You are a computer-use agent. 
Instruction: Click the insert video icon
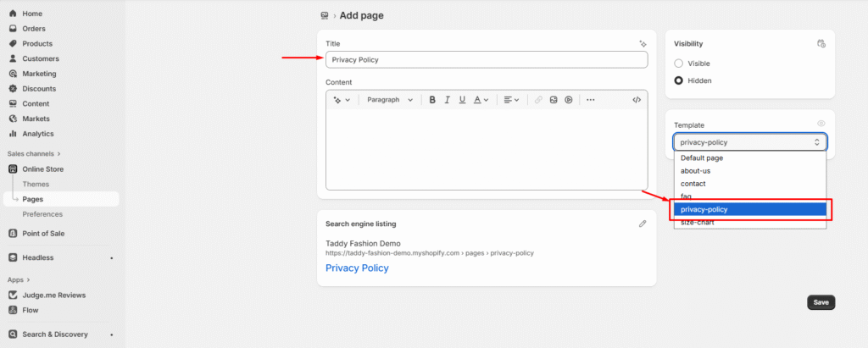point(569,100)
